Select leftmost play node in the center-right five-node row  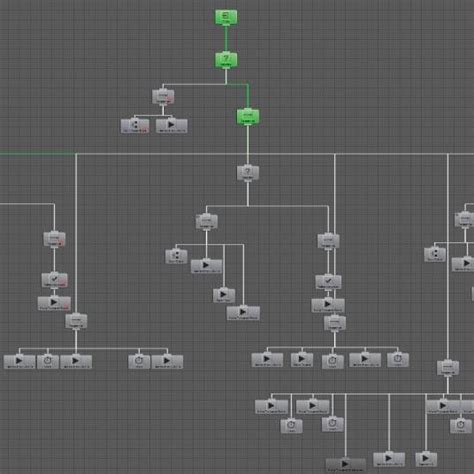coord(267,360)
